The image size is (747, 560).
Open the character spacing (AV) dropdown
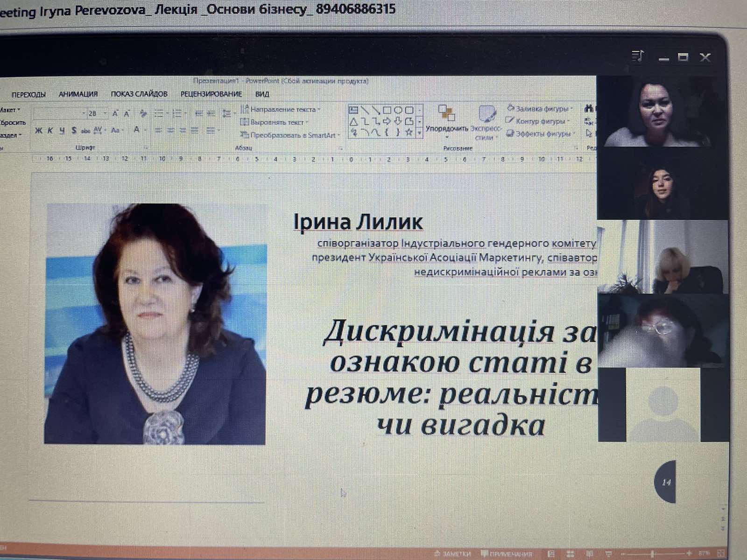point(99,130)
